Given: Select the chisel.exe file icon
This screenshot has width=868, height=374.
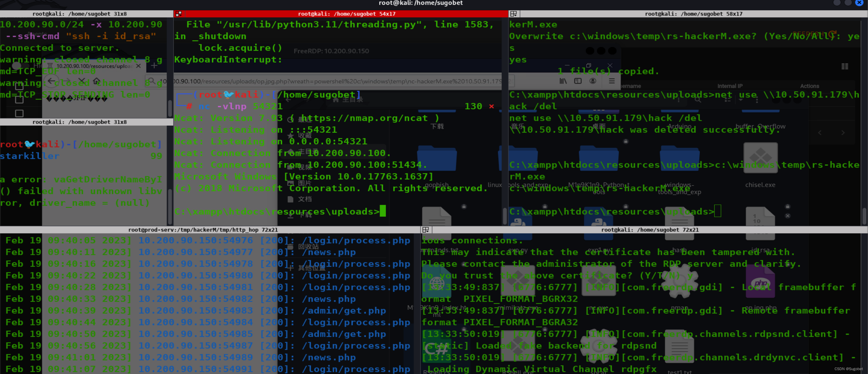Looking at the screenshot, I should 760,157.
